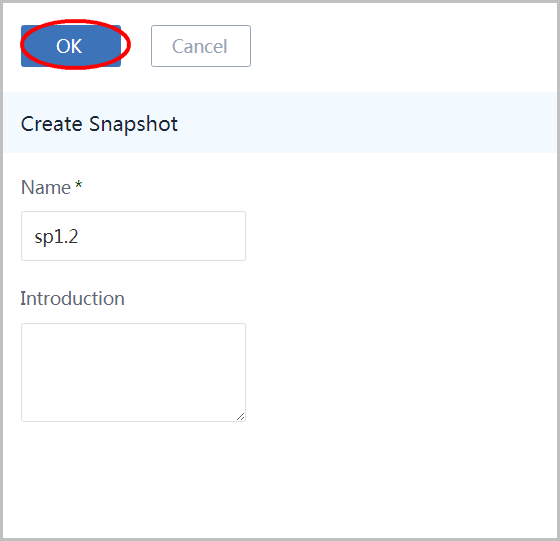Viewport: 560px width, 541px height.
Task: Select the snapshot name text box
Action: pos(133,236)
